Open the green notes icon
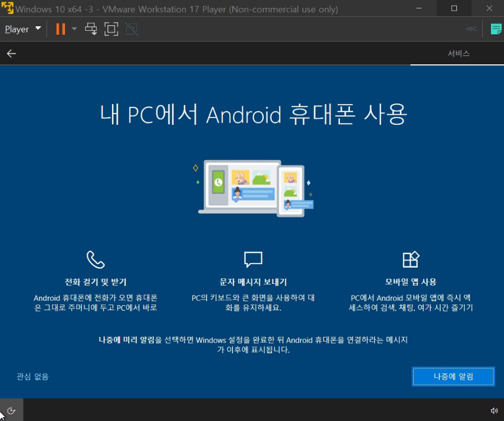The image size is (504, 421). pos(496,29)
